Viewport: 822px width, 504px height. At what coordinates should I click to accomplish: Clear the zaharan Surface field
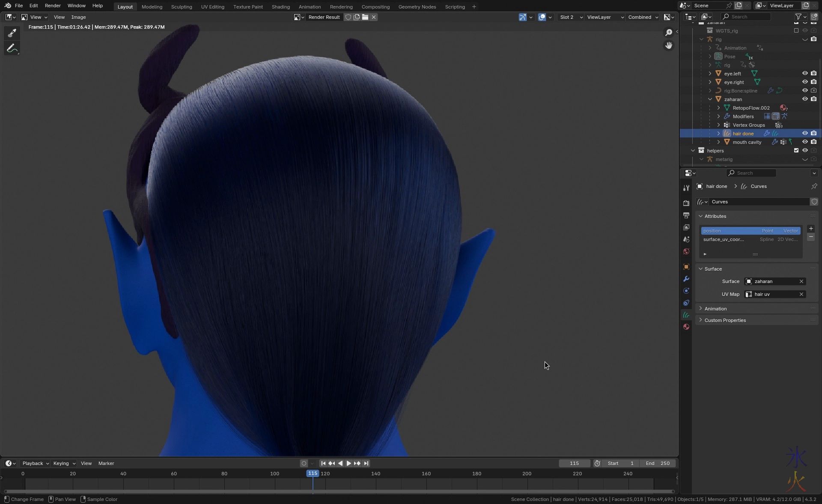tap(801, 281)
